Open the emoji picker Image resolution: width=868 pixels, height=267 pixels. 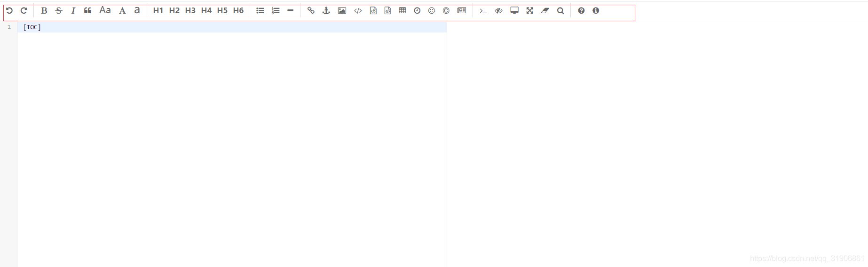pyautogui.click(x=432, y=10)
